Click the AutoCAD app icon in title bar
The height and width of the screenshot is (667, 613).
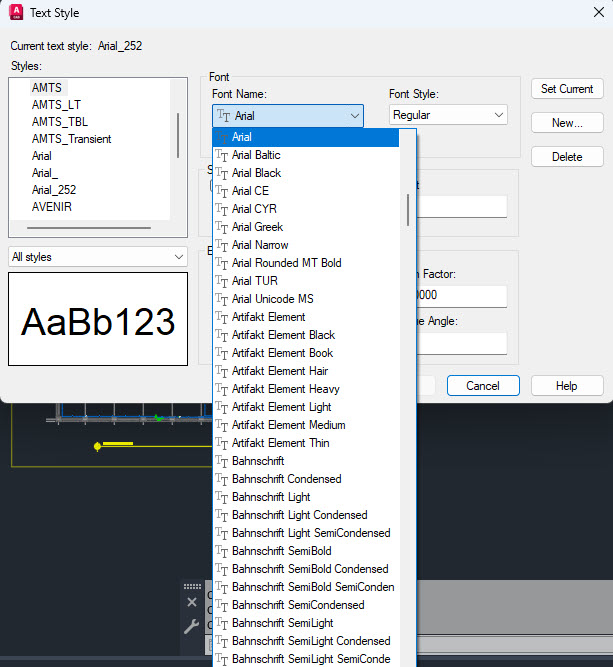point(16,12)
